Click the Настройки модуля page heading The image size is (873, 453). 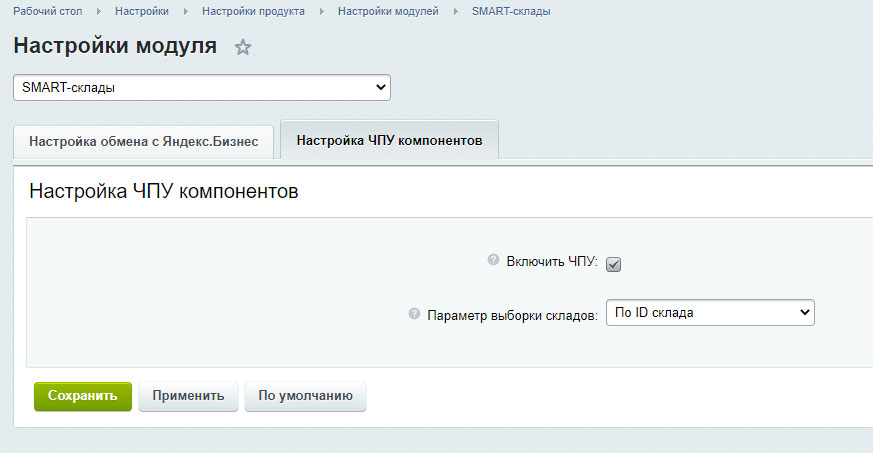click(x=115, y=46)
